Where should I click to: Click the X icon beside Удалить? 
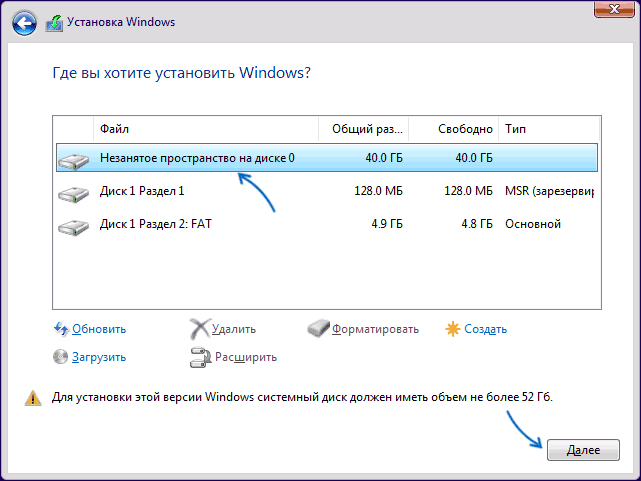click(199, 329)
